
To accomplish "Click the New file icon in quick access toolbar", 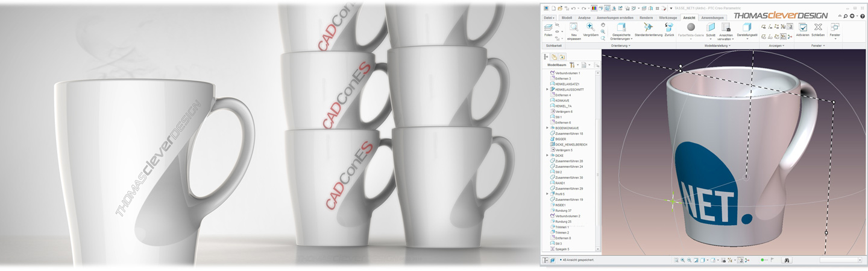I will (x=553, y=8).
